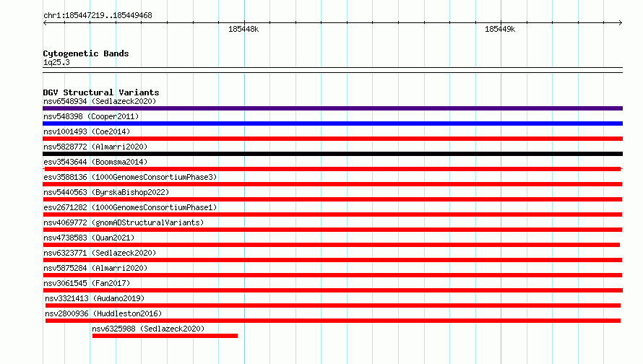Select the red nsv5440563 variant bar
The width and height of the screenshot is (643, 364).
(x=332, y=199)
